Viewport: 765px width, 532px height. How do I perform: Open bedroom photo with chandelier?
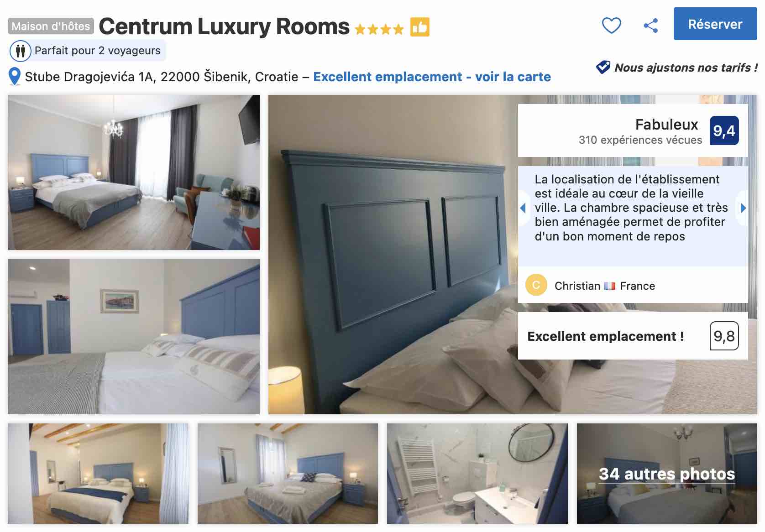(x=133, y=172)
